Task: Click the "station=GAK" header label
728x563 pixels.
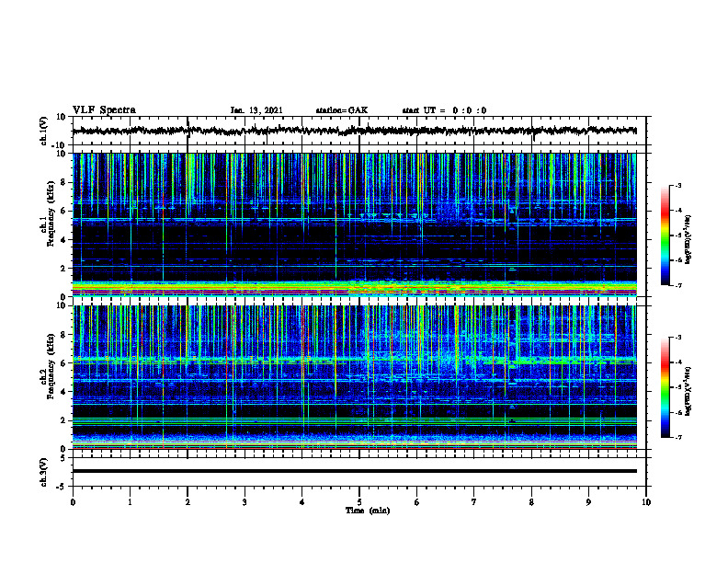Action: pos(342,110)
